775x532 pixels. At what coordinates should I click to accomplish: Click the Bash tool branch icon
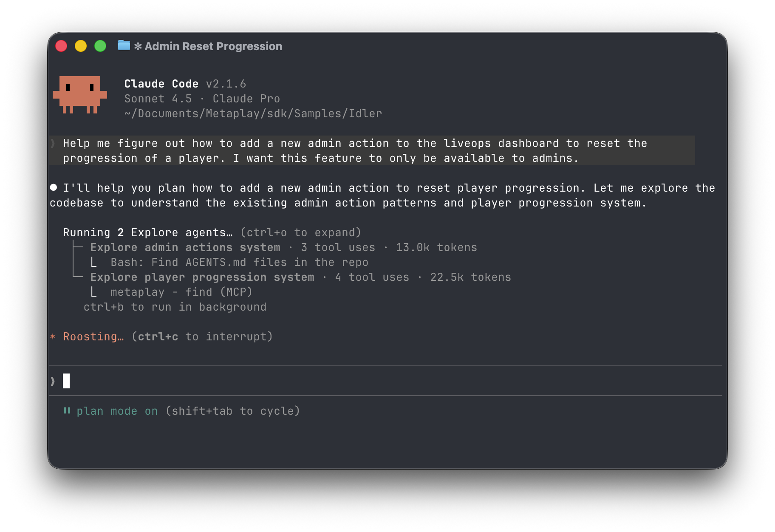[94, 262]
